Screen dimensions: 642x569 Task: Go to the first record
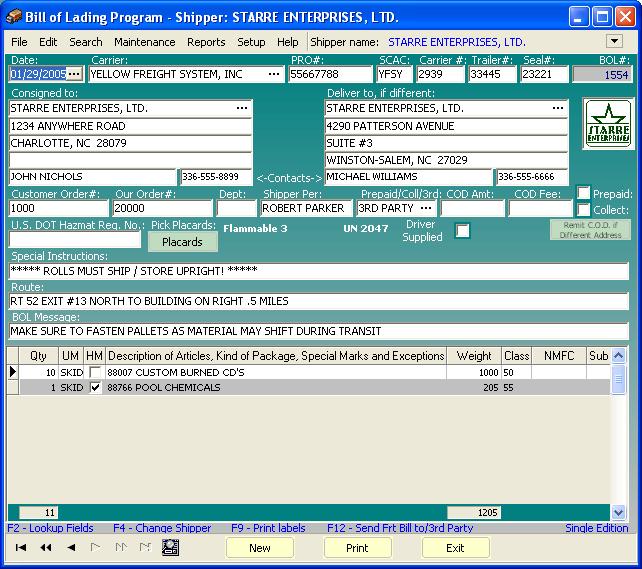click(20, 547)
